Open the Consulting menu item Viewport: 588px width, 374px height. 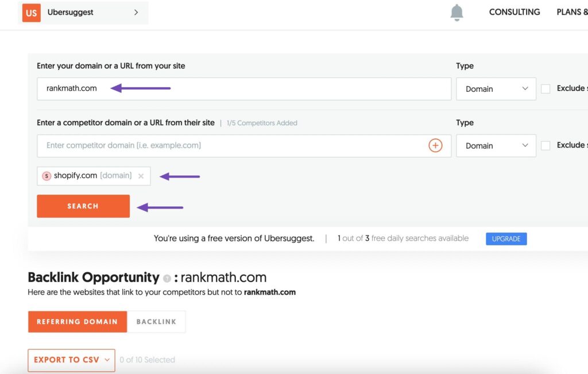tap(514, 12)
